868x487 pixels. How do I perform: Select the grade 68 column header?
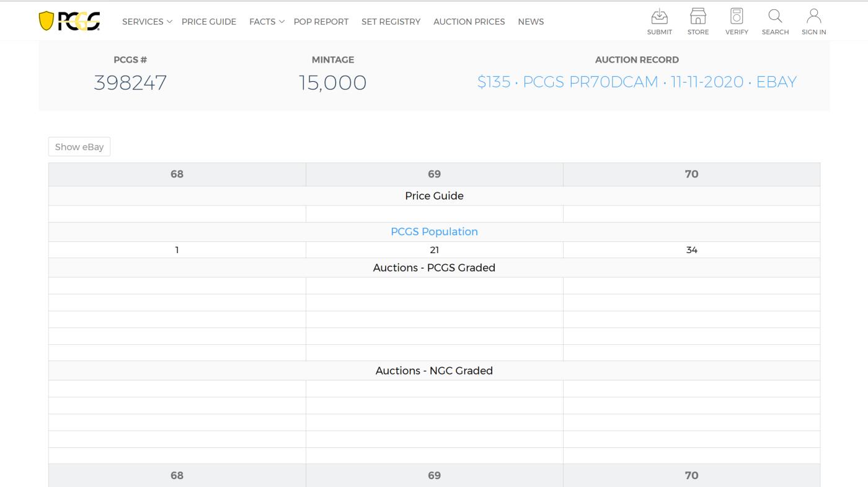coord(177,174)
